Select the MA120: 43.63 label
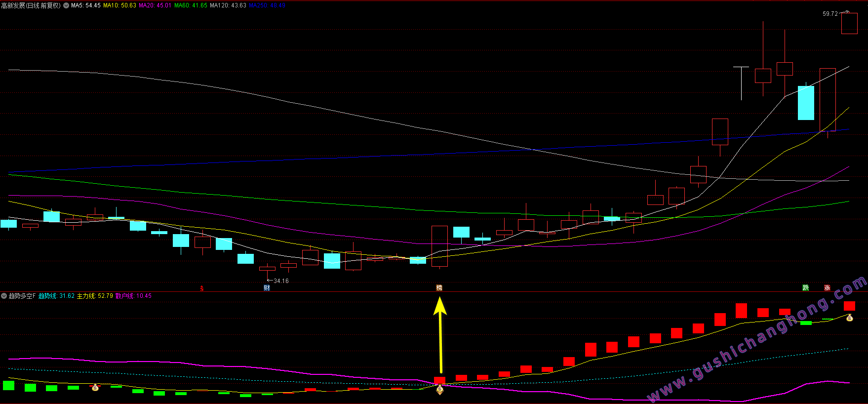 [228, 5]
